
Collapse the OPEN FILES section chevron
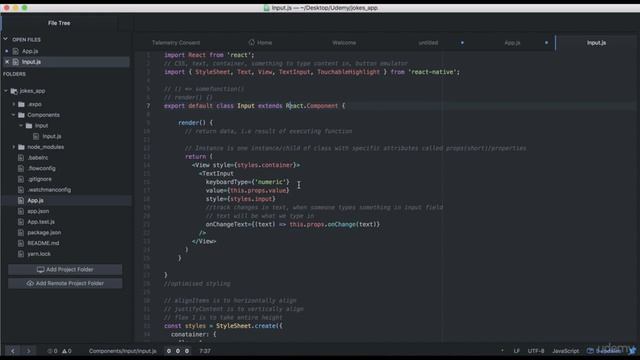tap(6, 39)
